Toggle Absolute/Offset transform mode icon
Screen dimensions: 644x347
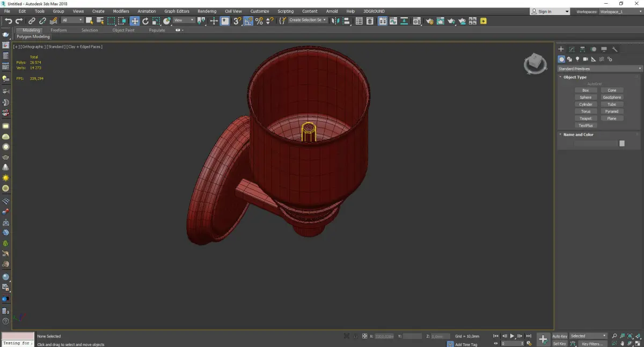(x=365, y=336)
